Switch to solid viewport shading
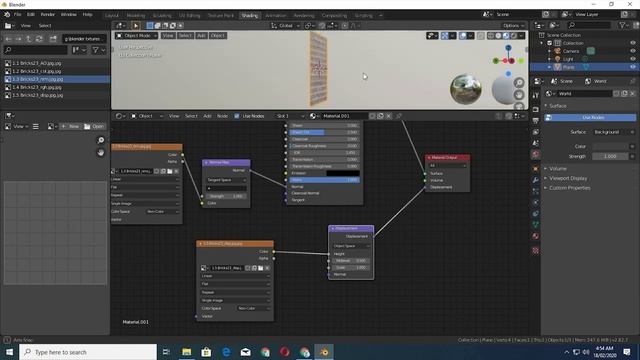Image resolution: width=640 pixels, height=360 pixels. [x=498, y=36]
